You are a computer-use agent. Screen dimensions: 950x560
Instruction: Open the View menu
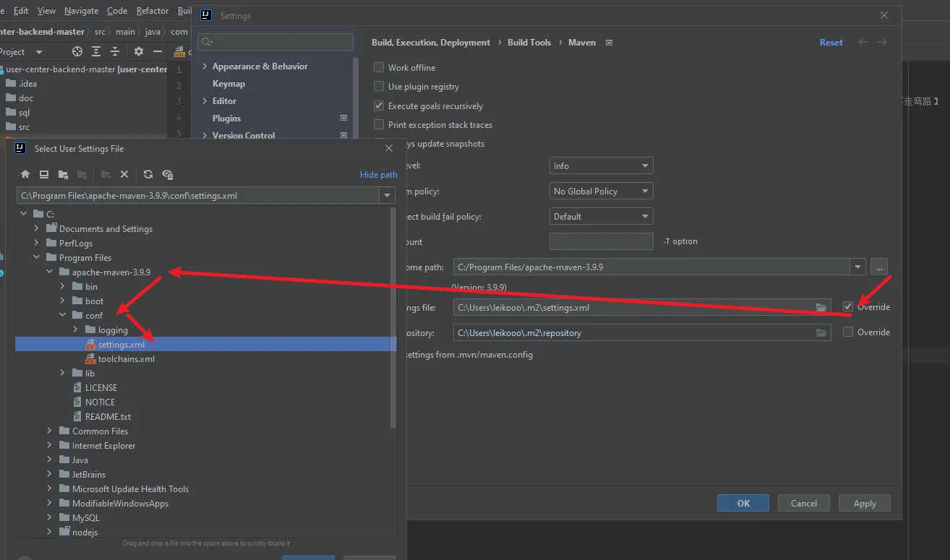(46, 11)
